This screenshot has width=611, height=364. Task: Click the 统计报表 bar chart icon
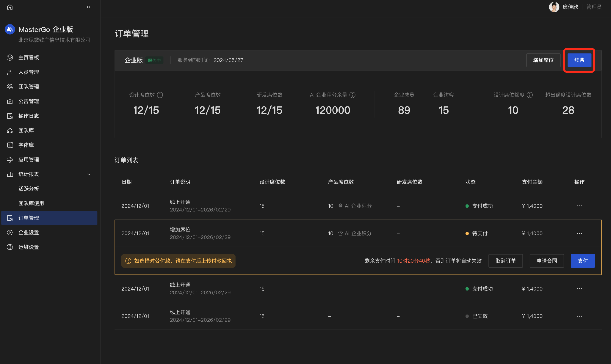[x=10, y=174]
